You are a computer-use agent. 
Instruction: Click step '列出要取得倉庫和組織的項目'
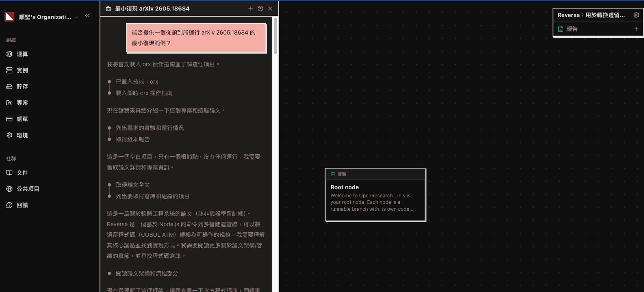tap(153, 196)
